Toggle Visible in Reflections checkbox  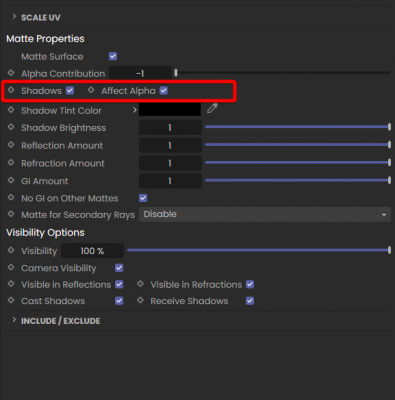[x=119, y=284]
